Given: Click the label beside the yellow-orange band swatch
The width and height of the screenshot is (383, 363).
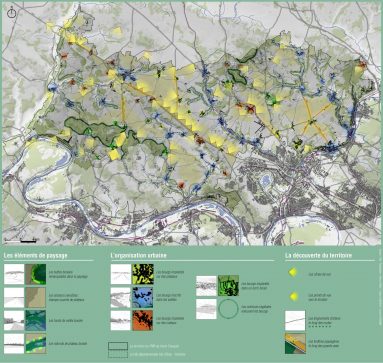Looking at the screenshot, I should pyautogui.click(x=324, y=343).
